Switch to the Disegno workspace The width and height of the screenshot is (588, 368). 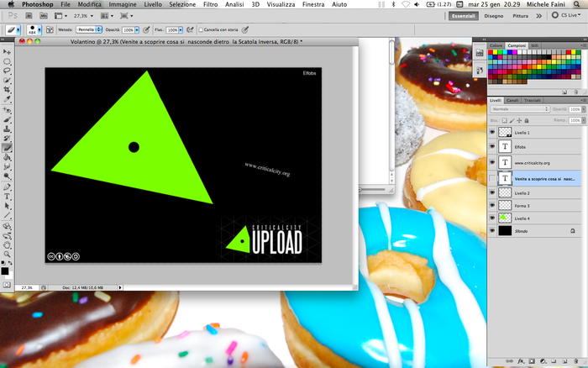[x=494, y=16]
